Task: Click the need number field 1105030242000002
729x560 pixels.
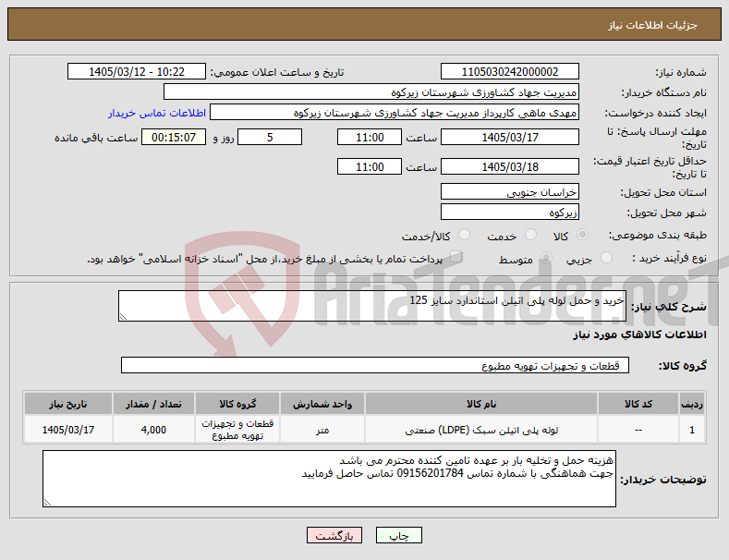Action: [x=509, y=72]
